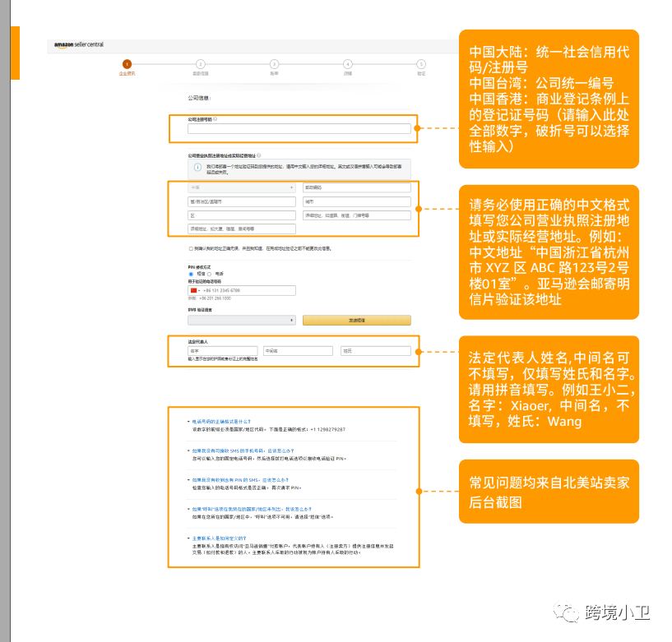Select the 电话 PIN verification option
Viewport: 672px width, 642px height.
209,273
